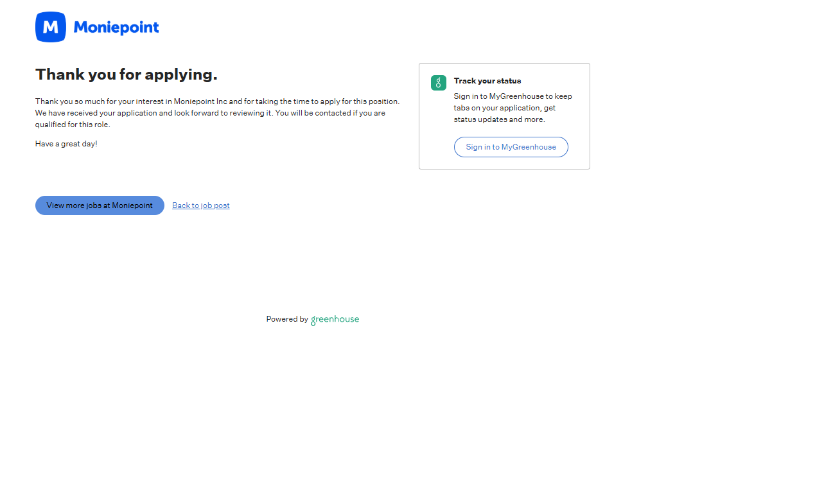The height and width of the screenshot is (504, 833).
Task: Click the Moniepoint wordmark in the header
Action: pyautogui.click(x=116, y=28)
